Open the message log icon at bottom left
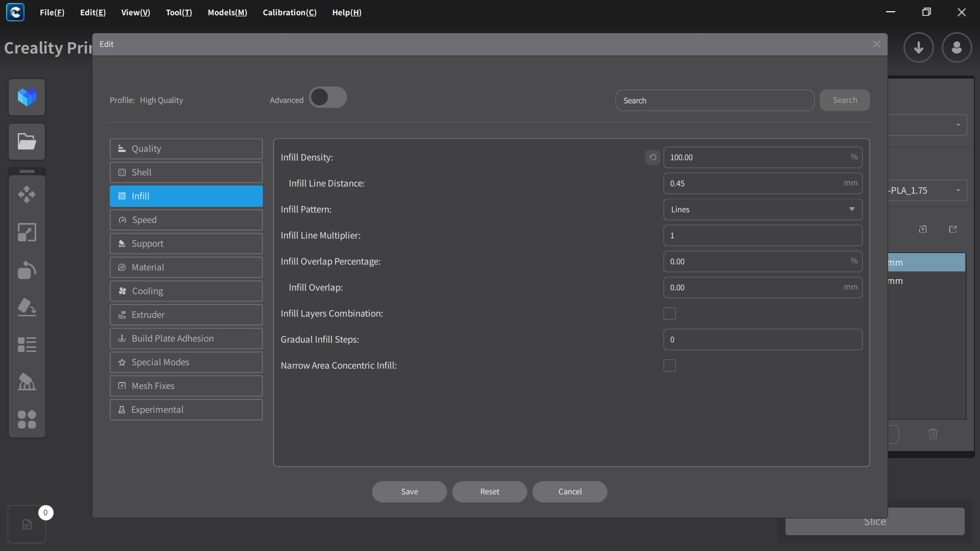This screenshot has height=551, width=980. pos(27,524)
